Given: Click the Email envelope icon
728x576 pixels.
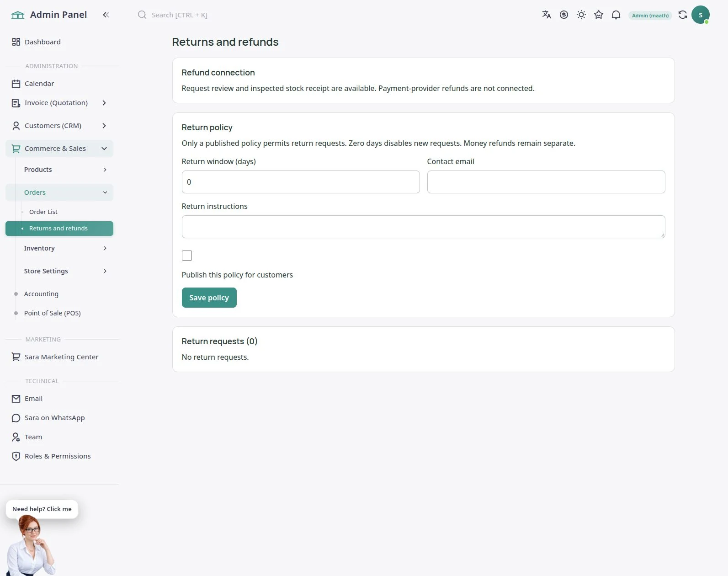Looking at the screenshot, I should pyautogui.click(x=16, y=399).
